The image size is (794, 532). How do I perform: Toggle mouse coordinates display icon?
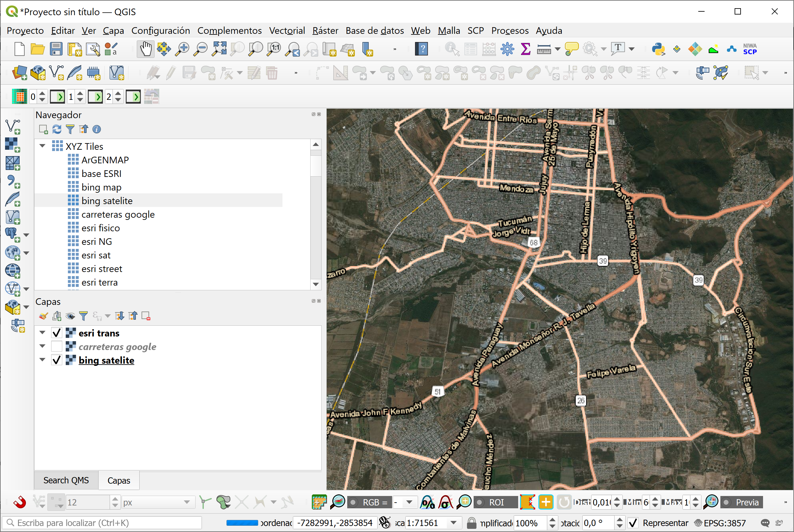(385, 523)
